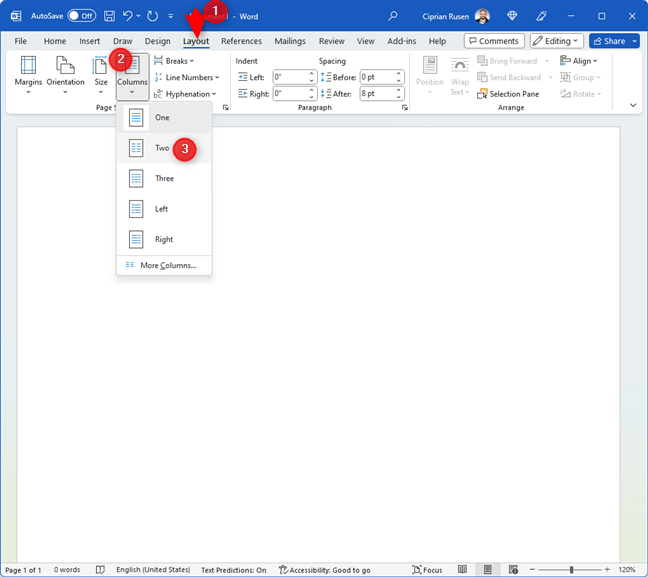
Task: Toggle the AutoSave switch
Action: (82, 16)
